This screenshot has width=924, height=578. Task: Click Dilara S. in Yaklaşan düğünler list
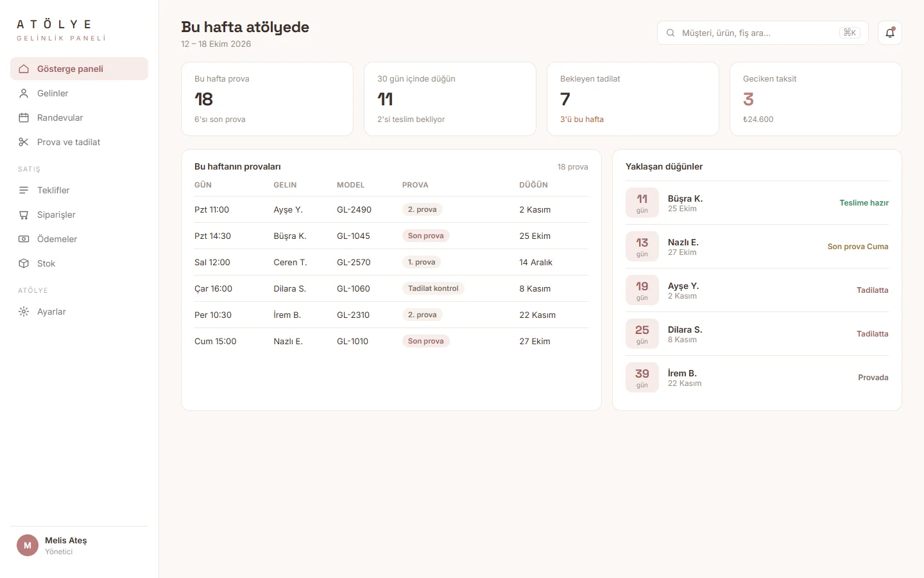coord(685,329)
